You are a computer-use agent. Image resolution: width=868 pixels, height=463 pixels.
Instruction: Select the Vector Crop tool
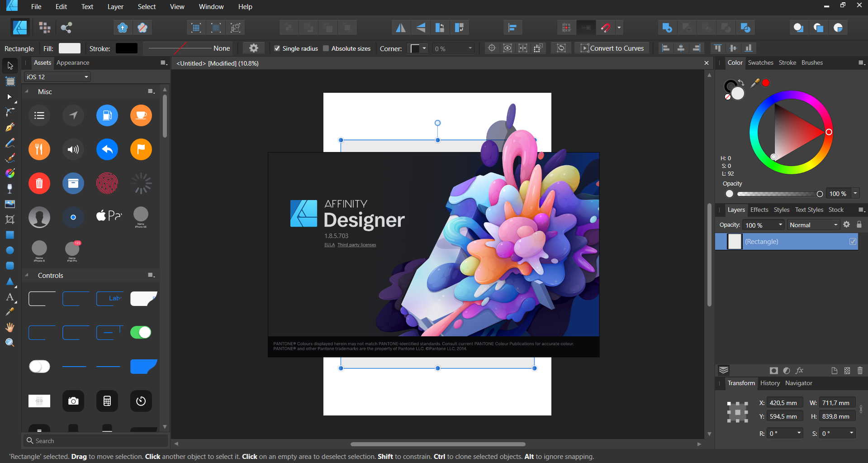(10, 220)
